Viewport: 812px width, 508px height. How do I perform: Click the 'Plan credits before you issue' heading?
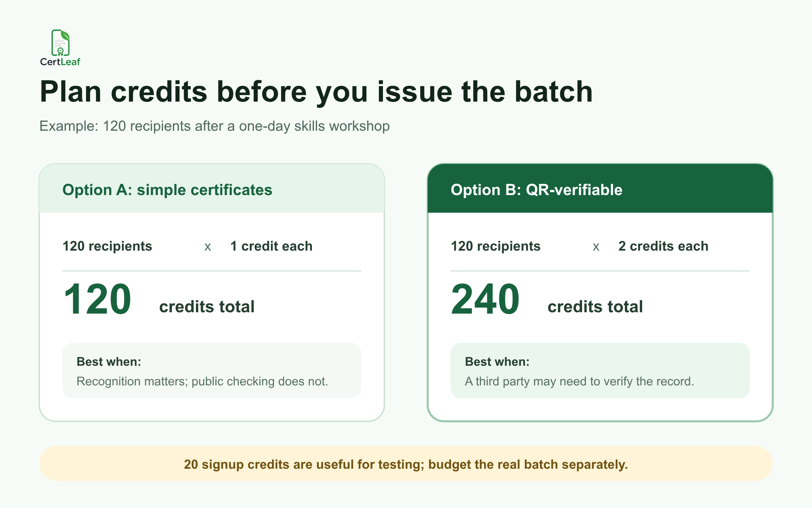coord(316,92)
